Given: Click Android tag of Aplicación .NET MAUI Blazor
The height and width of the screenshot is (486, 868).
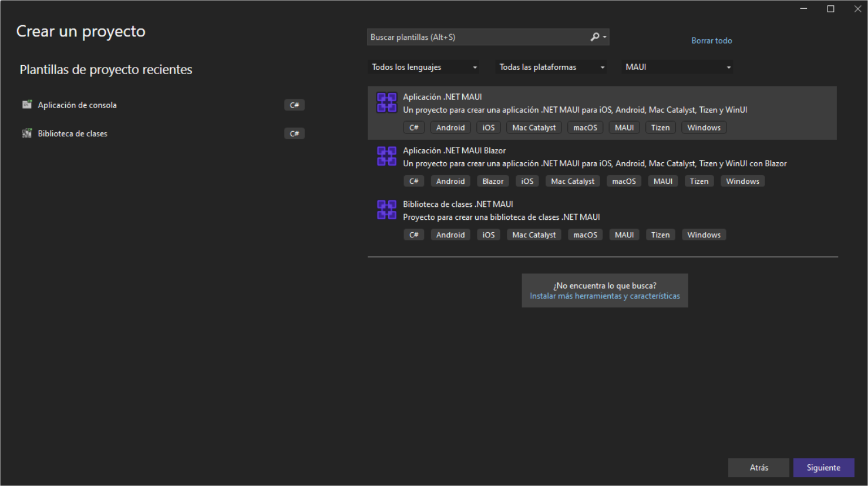Looking at the screenshot, I should click(x=450, y=181).
